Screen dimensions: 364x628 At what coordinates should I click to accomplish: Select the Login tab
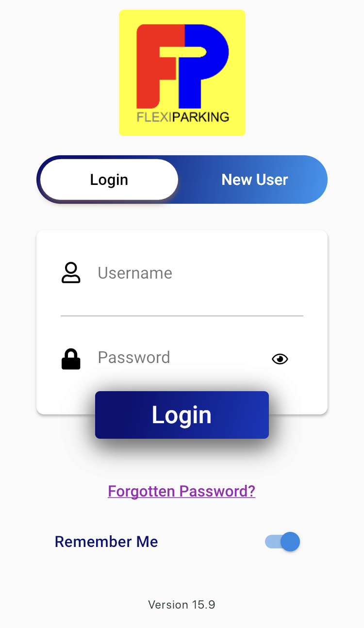(x=109, y=180)
